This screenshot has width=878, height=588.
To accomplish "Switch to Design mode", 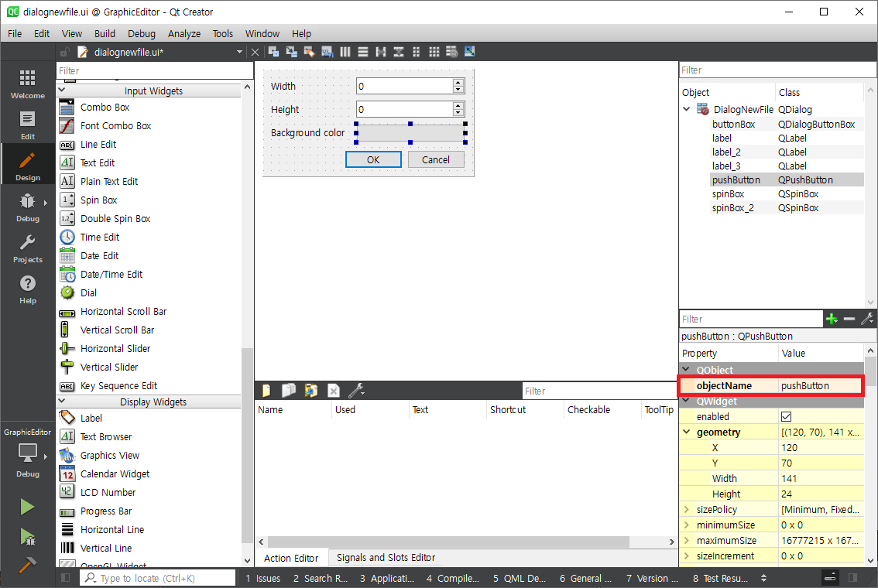I will pyautogui.click(x=27, y=166).
